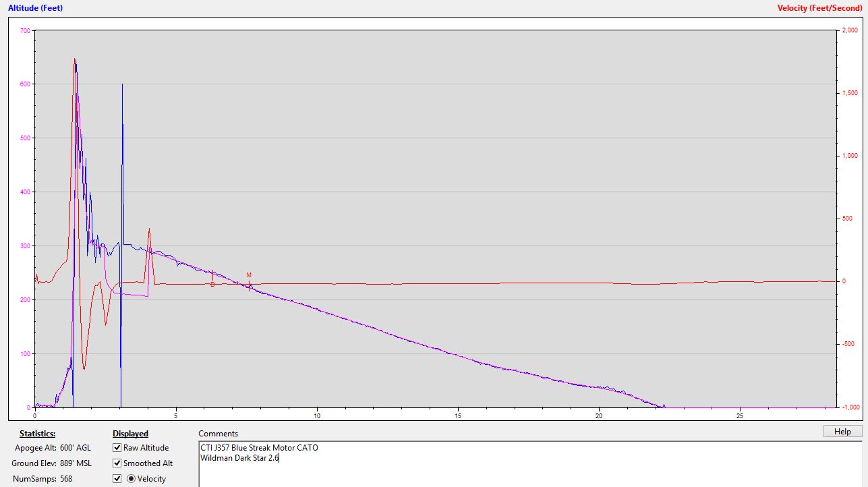Click the Displayed heading

pos(130,434)
